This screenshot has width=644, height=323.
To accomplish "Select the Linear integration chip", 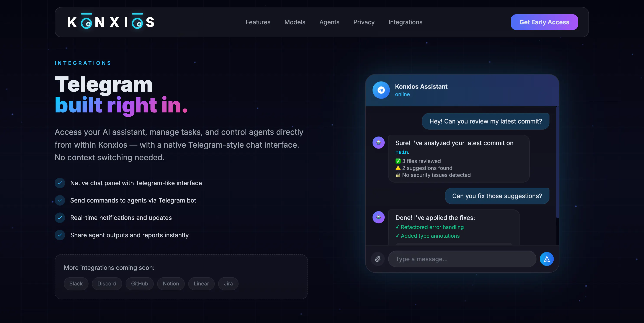I will (201, 283).
